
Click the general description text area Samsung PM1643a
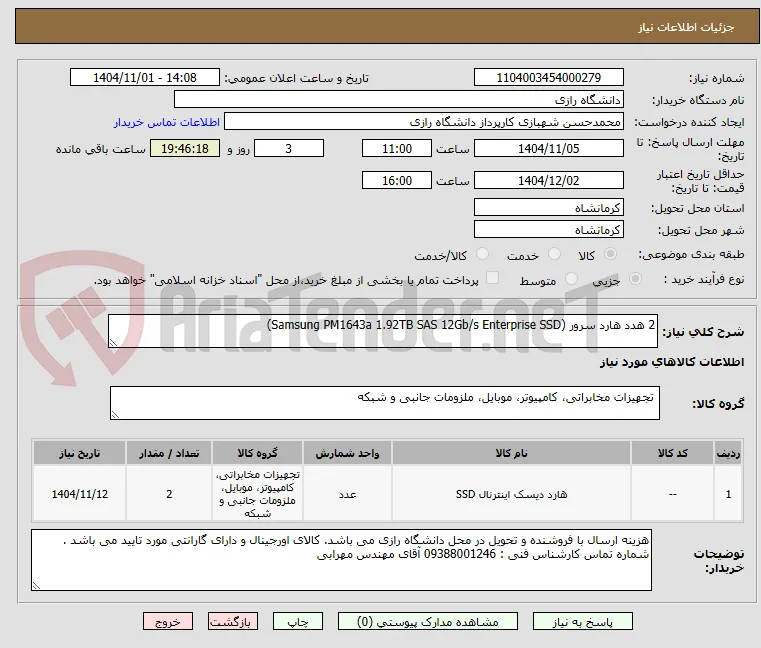pos(383,331)
